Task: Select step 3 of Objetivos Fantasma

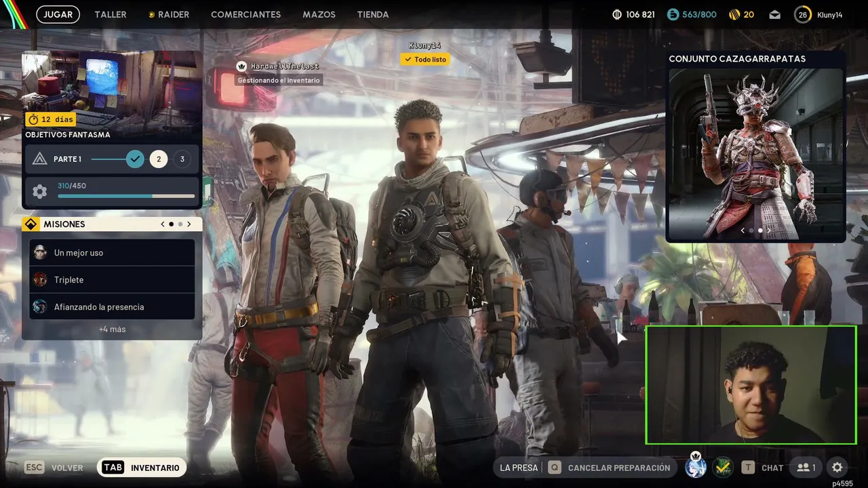Action: point(182,159)
